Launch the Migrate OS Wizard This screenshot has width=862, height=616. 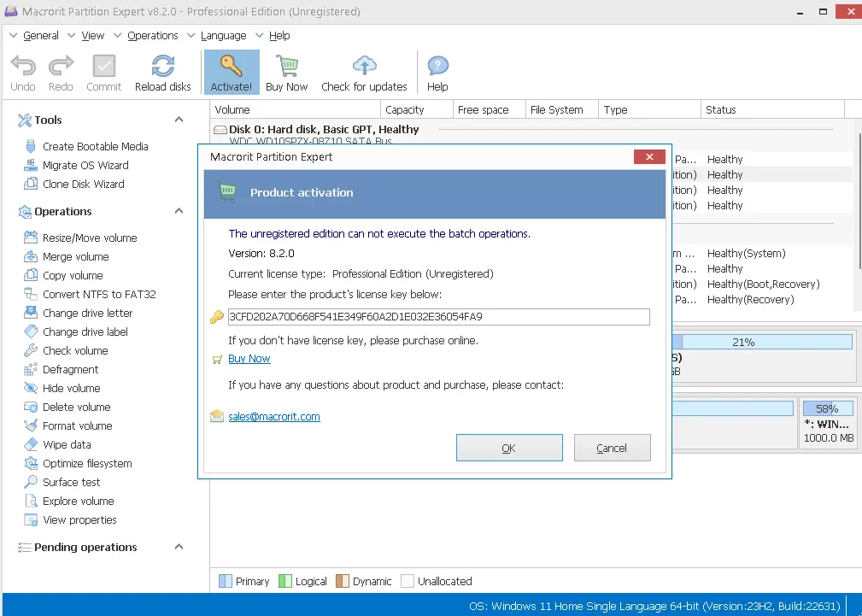click(x=85, y=165)
